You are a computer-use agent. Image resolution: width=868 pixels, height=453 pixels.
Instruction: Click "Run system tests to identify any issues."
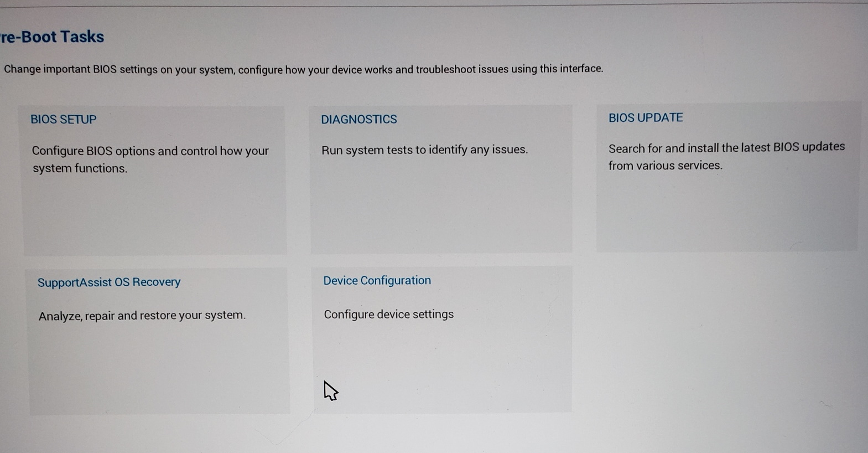click(x=424, y=150)
